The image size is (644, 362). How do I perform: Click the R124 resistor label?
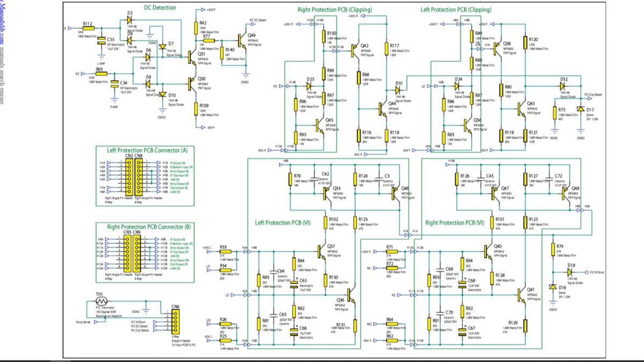363,175
